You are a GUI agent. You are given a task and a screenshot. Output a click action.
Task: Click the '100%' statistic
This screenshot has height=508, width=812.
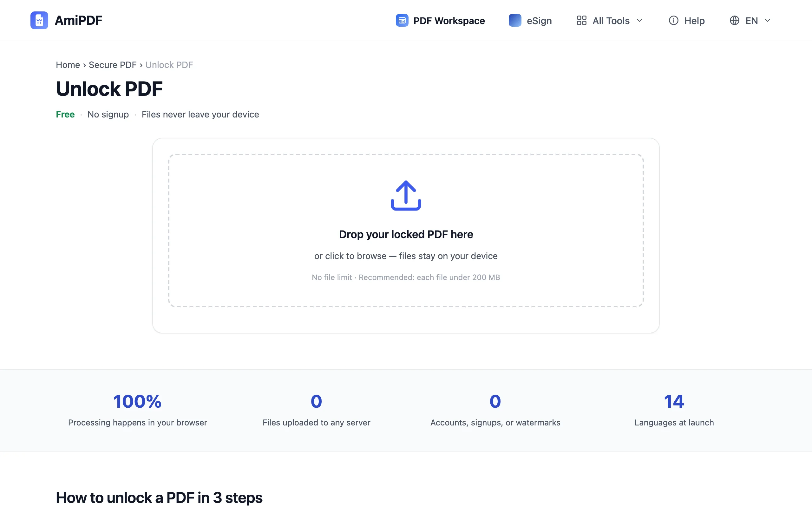138,402
